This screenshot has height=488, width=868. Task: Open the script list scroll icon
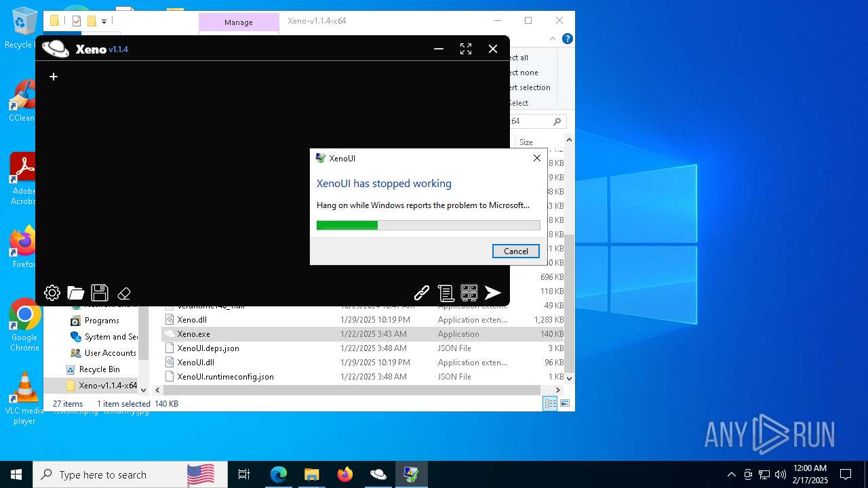pos(446,293)
